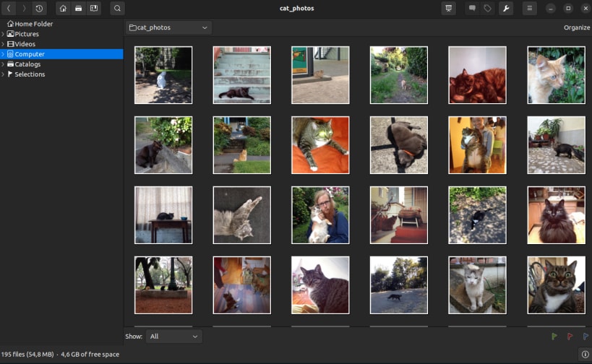592x364 pixels.
Task: Select close-up of sleeping orange cat
Action: 477,75
